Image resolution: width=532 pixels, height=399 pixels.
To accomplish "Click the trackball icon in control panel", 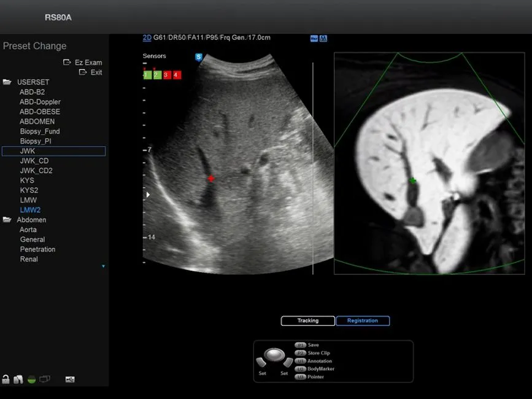I will (x=274, y=355).
